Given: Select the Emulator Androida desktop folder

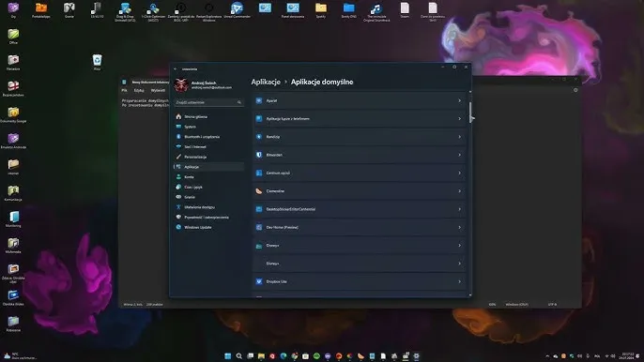Looking at the screenshot, I should click(13, 141).
